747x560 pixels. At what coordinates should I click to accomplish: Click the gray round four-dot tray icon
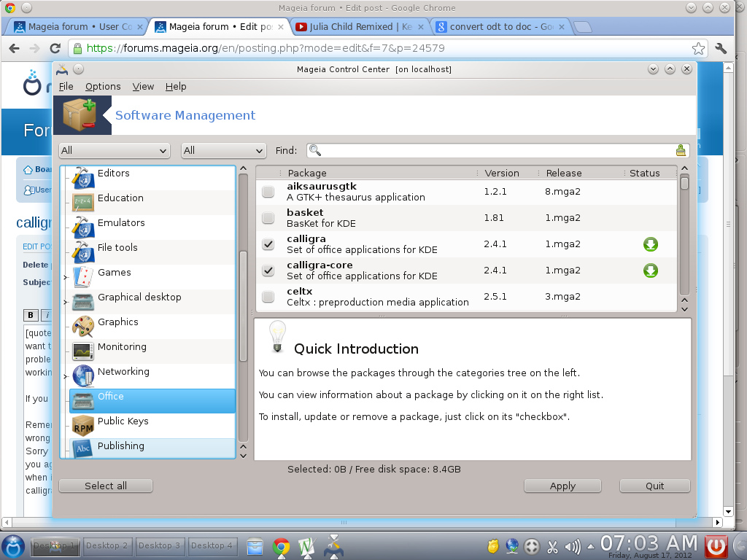[x=532, y=546]
